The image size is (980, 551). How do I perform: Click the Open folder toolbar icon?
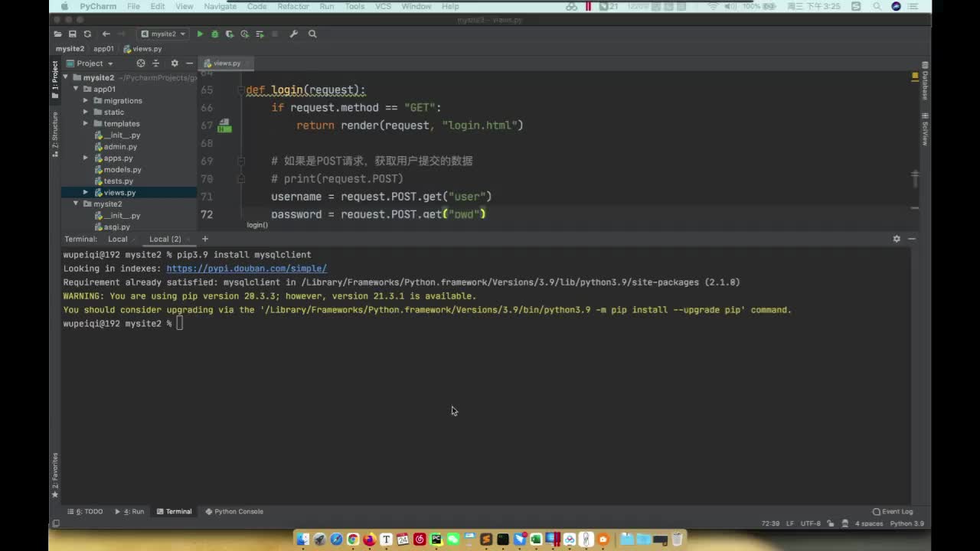click(57, 34)
